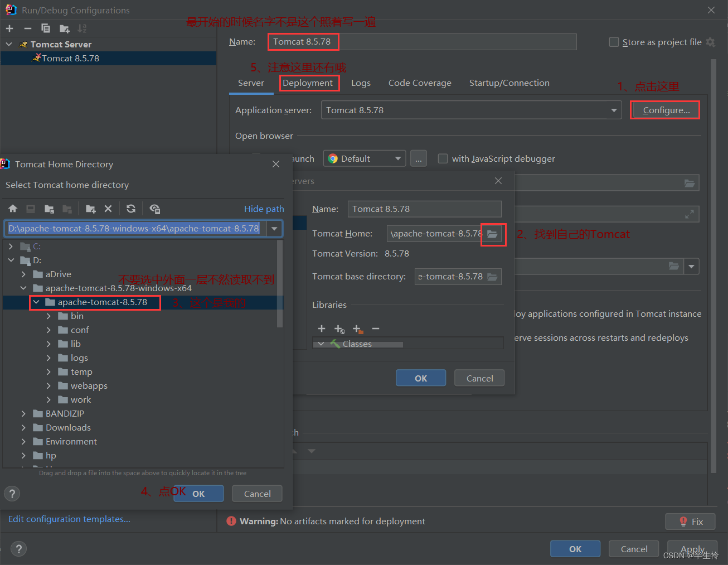Click the Tomcat Servers Name field
Image resolution: width=728 pixels, height=565 pixels.
tap(425, 209)
